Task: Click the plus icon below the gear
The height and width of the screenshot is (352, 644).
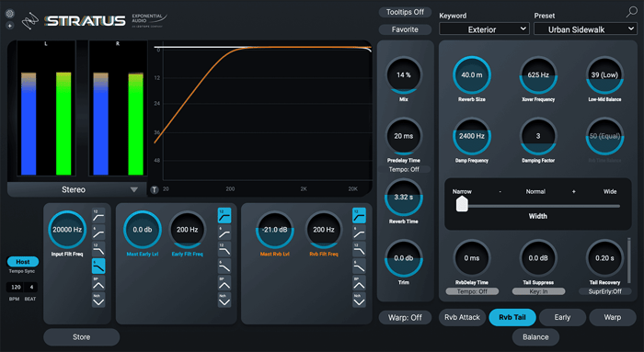Action: 10,26
